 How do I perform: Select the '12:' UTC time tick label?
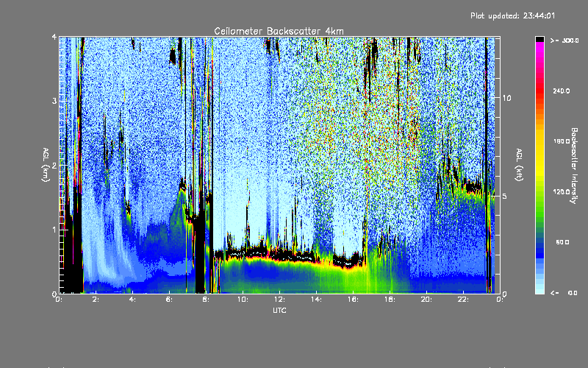[279, 300]
